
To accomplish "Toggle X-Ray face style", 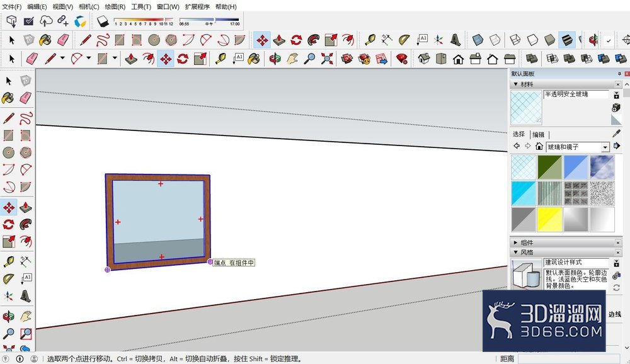I will tap(478, 40).
